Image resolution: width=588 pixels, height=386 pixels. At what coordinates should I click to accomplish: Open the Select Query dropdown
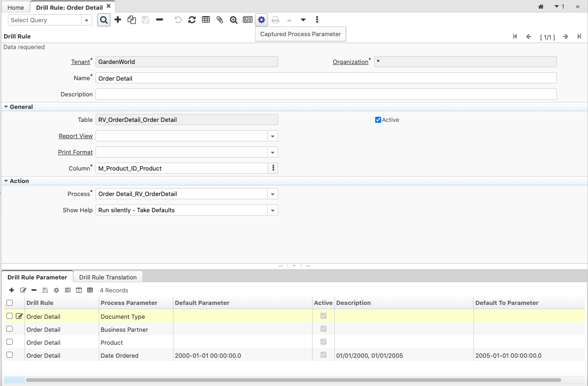(86, 20)
